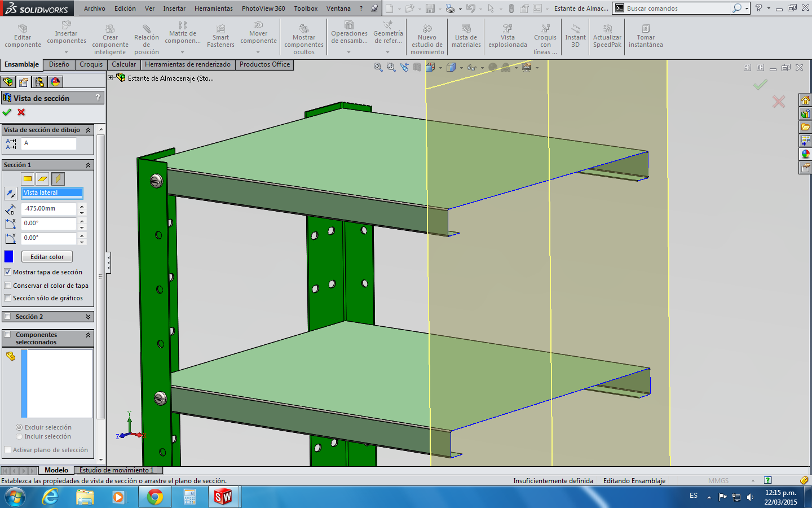Click the Mover componente icon
812x508 pixels.
click(x=258, y=25)
